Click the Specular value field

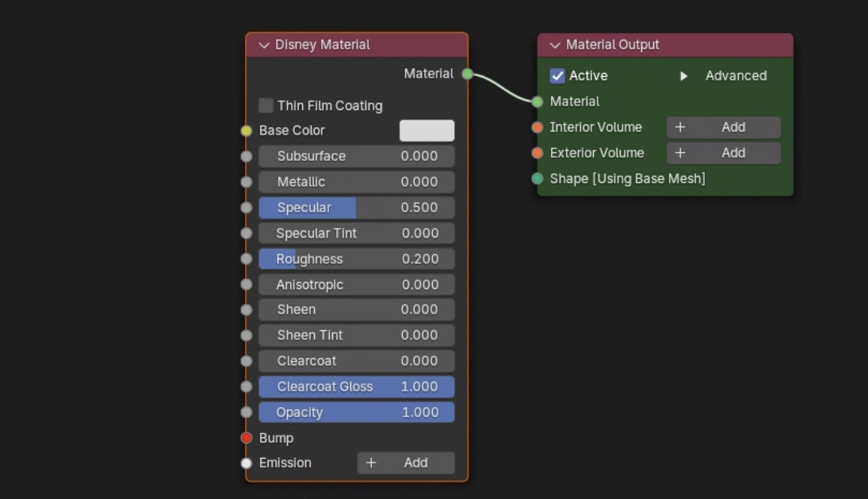[356, 208]
